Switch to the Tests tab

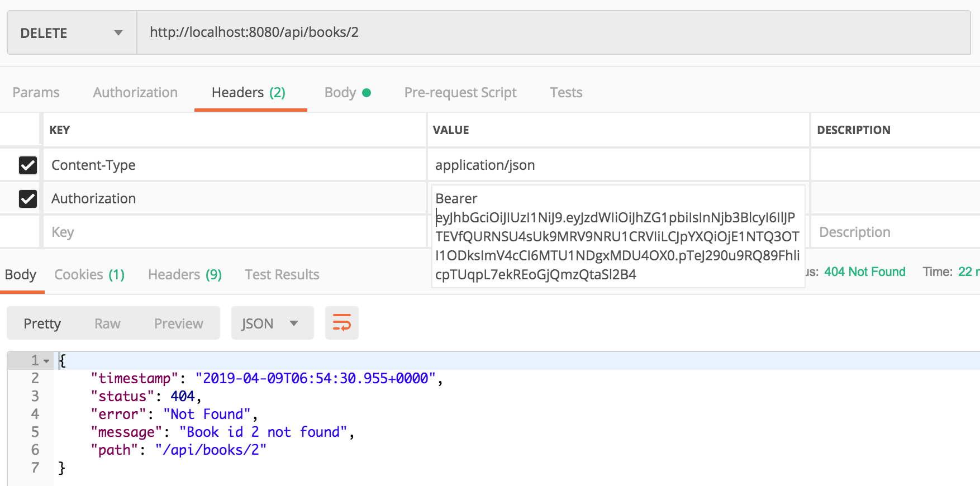tap(566, 92)
